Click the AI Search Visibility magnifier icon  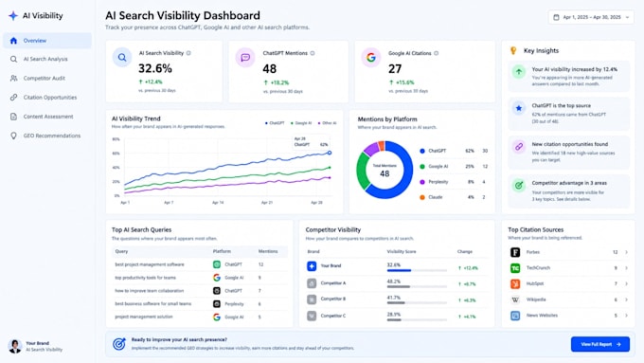tap(122, 58)
